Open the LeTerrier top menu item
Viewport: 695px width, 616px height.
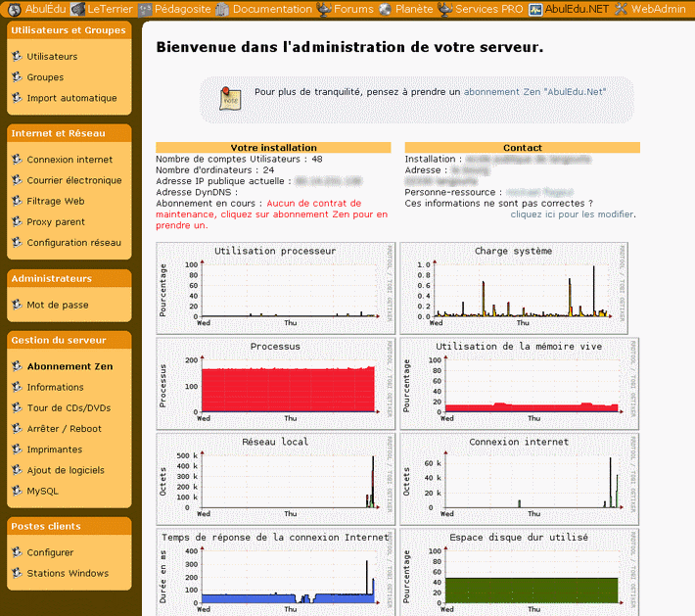point(110,9)
